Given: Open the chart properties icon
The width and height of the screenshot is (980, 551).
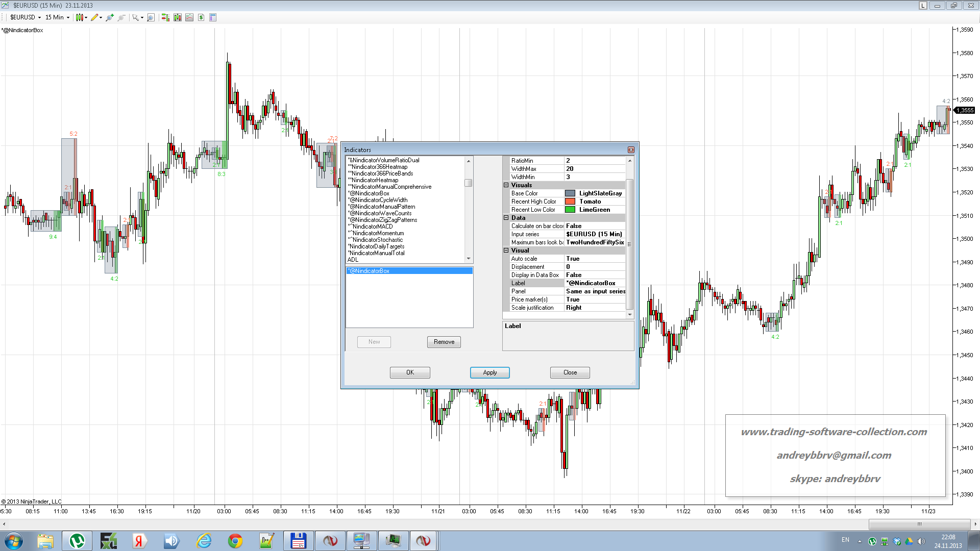Looking at the screenshot, I should [213, 17].
